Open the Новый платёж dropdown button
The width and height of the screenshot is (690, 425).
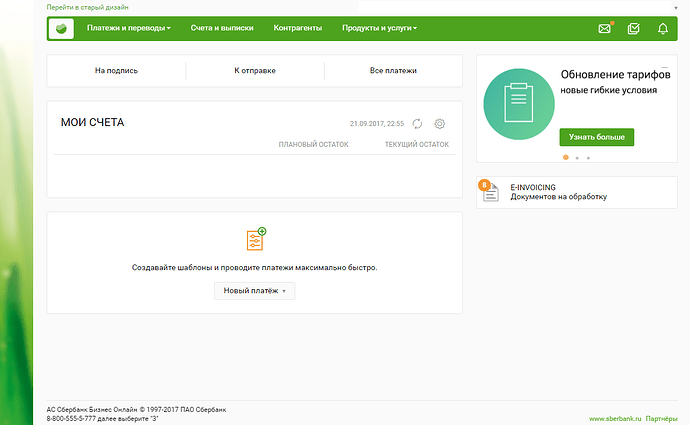[254, 291]
